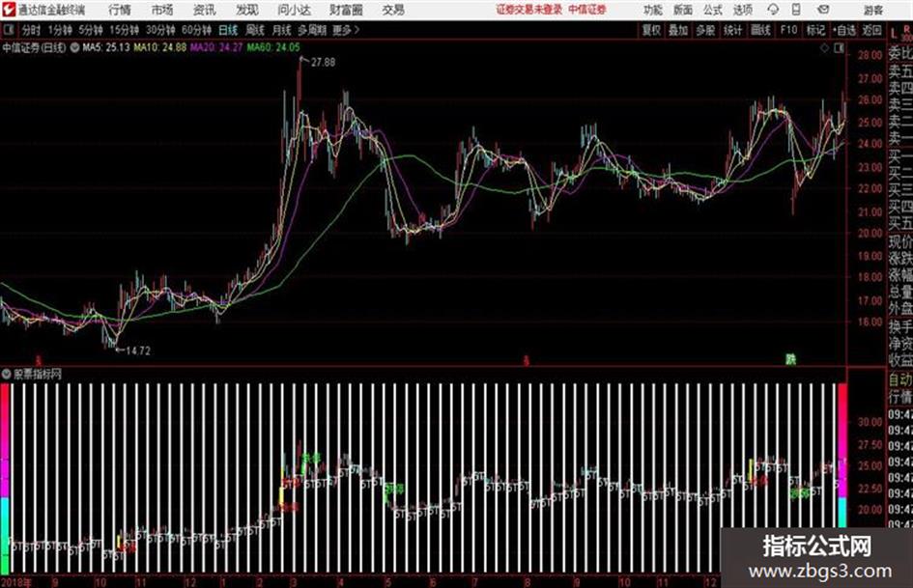Open the 资讯 menu
The image size is (913, 588).
click(x=204, y=10)
